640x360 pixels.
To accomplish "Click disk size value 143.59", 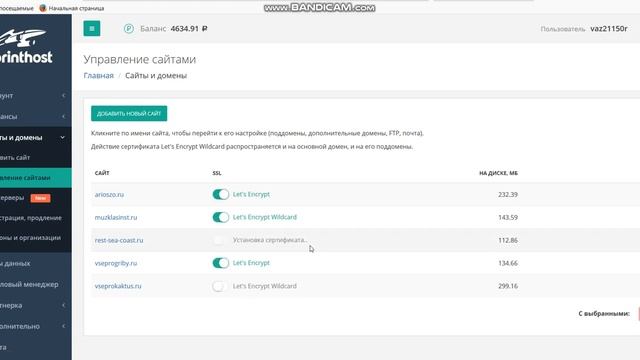I will (x=508, y=218).
